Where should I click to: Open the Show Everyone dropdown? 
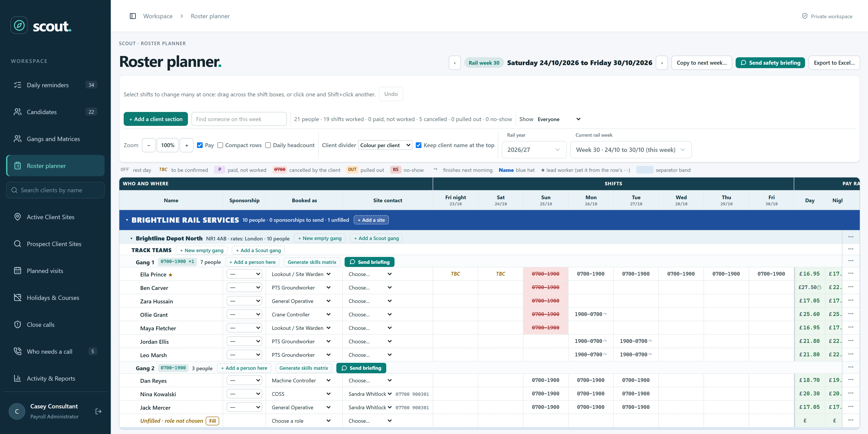click(x=559, y=119)
